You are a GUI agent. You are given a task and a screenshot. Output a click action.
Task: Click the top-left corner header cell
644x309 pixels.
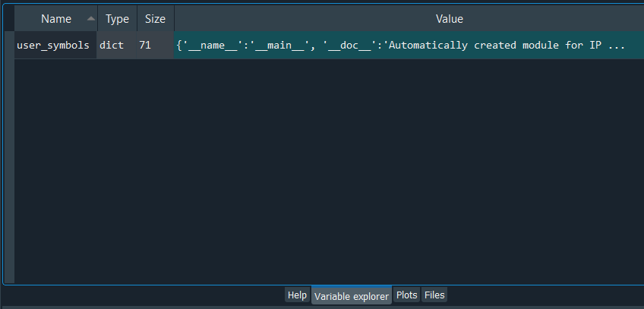tap(8, 18)
